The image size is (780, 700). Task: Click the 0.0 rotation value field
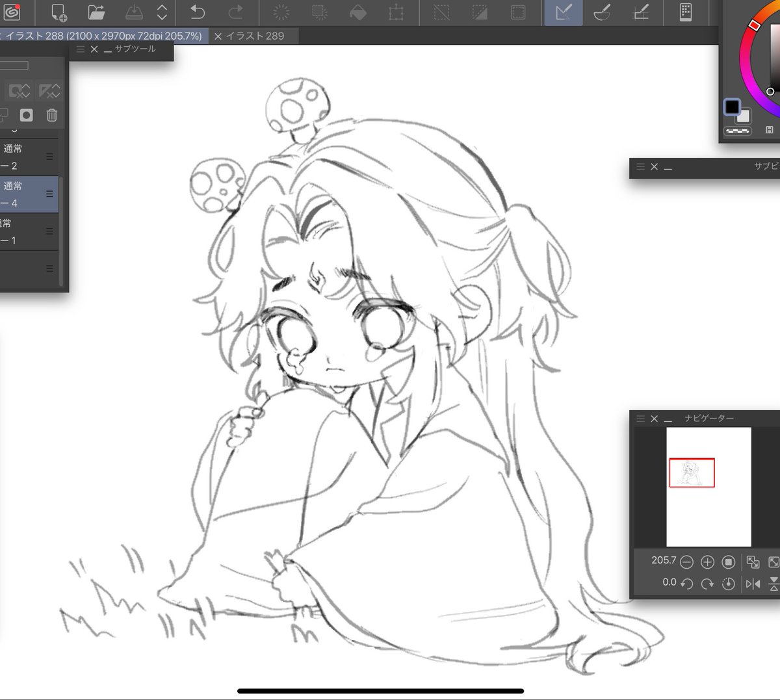(669, 582)
